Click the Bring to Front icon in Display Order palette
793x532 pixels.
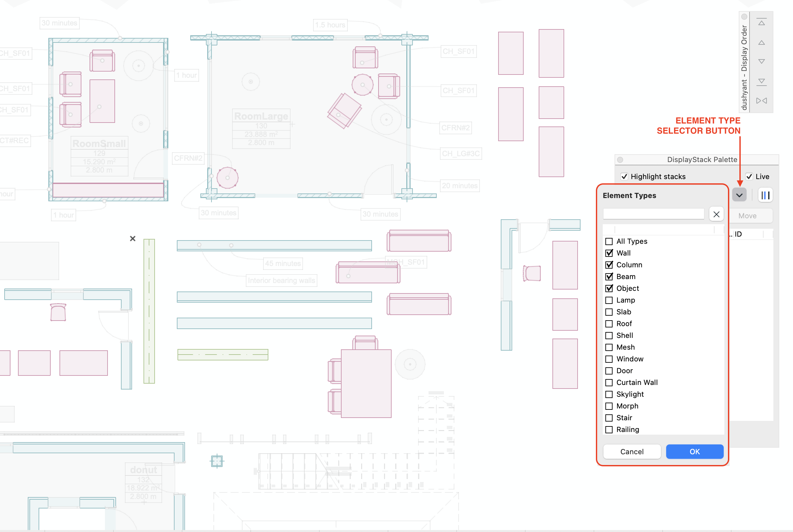(761, 23)
